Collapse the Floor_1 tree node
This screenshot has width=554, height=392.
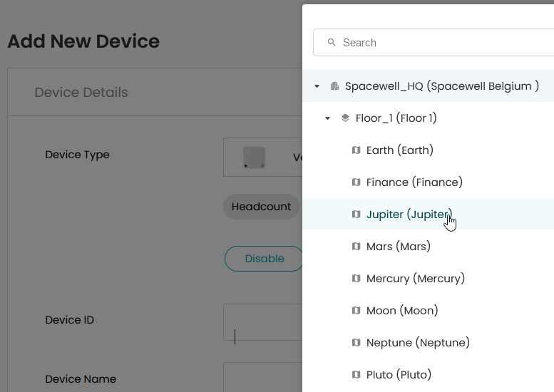[x=327, y=118]
